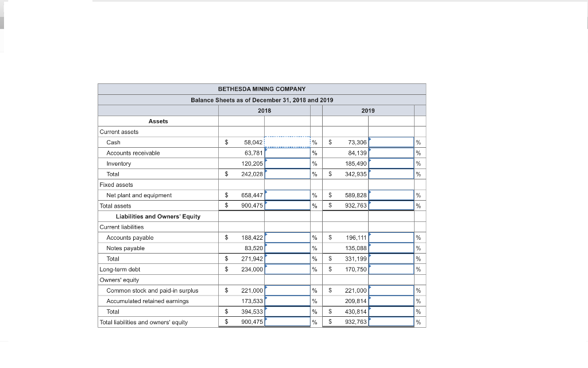Viewport: 588px width, 368px height.
Task: Select the 2019 Long-term debt percentage field
Action: [392, 269]
